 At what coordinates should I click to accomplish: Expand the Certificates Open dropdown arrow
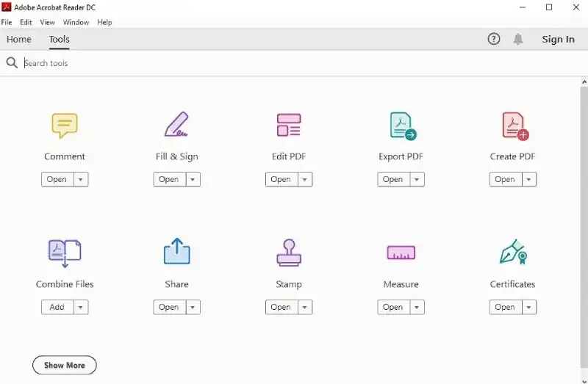(x=529, y=308)
